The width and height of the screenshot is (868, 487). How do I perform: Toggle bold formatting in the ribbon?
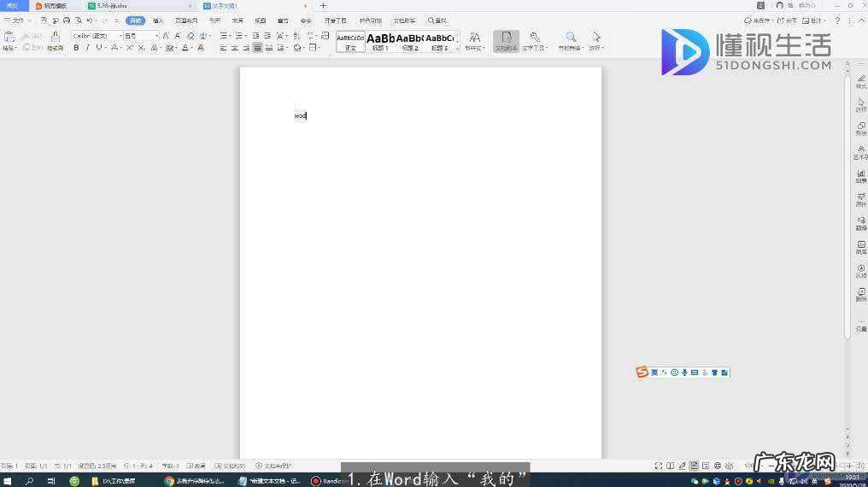click(x=76, y=48)
